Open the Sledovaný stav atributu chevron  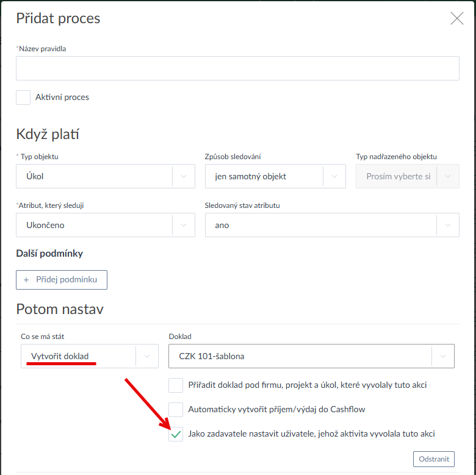point(448,225)
